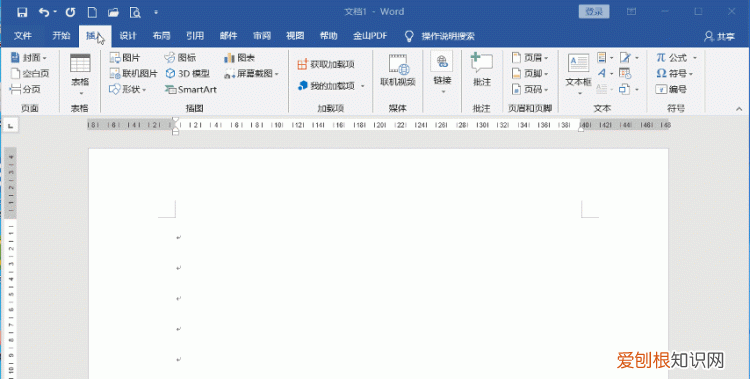Viewport: 750px width, 379px height.
Task: Insert a 3D model (3D 模型)
Action: [x=188, y=73]
